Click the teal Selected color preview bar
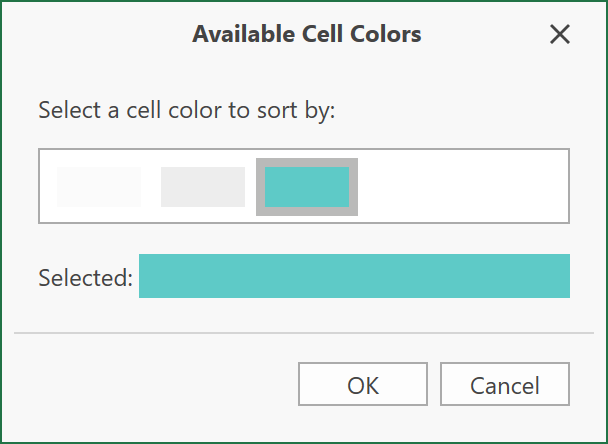This screenshot has width=608, height=444. (354, 276)
